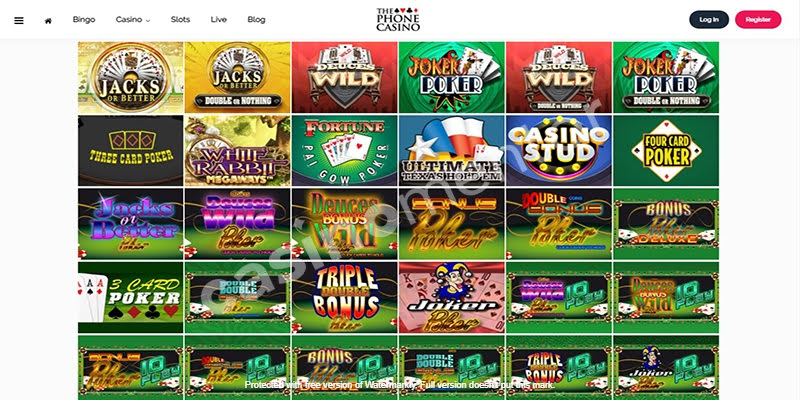Launch the Casino Stud game
Image resolution: width=800 pixels, height=400 pixels.
pos(559,151)
